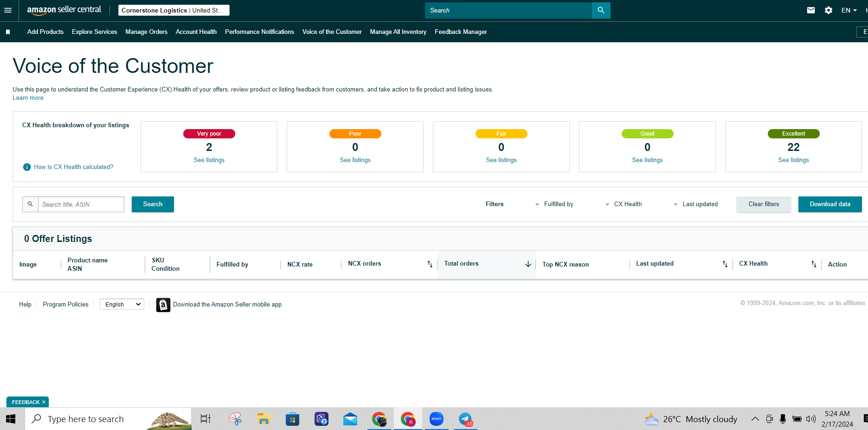This screenshot has width=868, height=430.
Task: Open the Learn more link
Action: [x=28, y=98]
